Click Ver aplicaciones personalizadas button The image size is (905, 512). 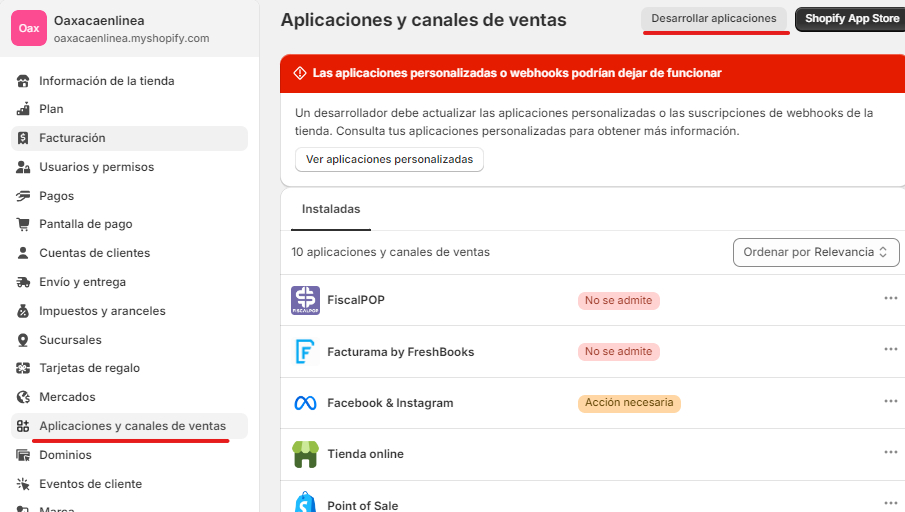click(x=389, y=159)
